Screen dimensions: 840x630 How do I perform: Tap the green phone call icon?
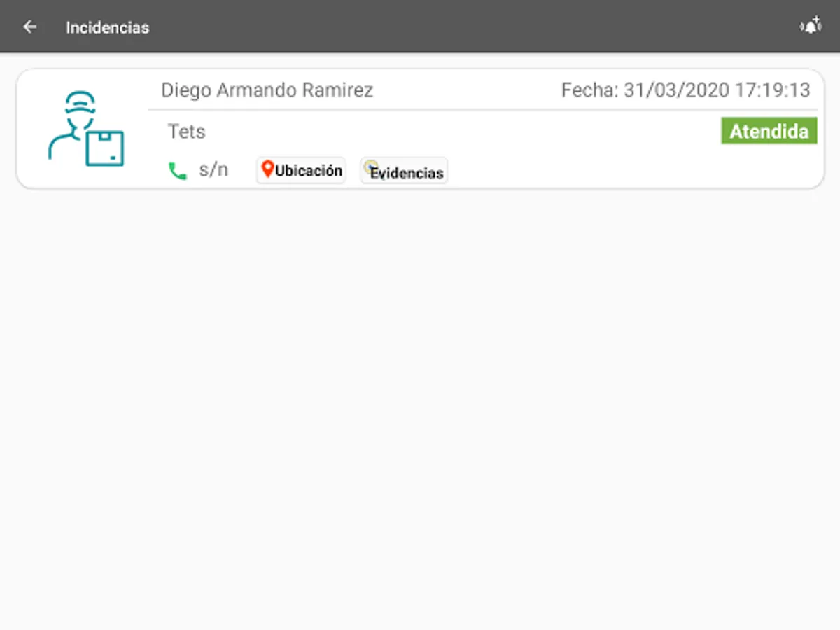[178, 171]
